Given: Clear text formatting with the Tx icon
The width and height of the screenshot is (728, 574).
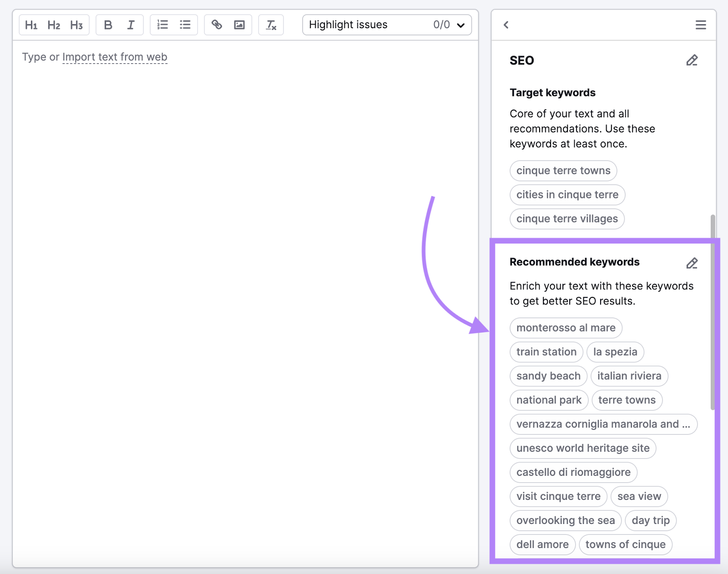Looking at the screenshot, I should click(x=271, y=25).
